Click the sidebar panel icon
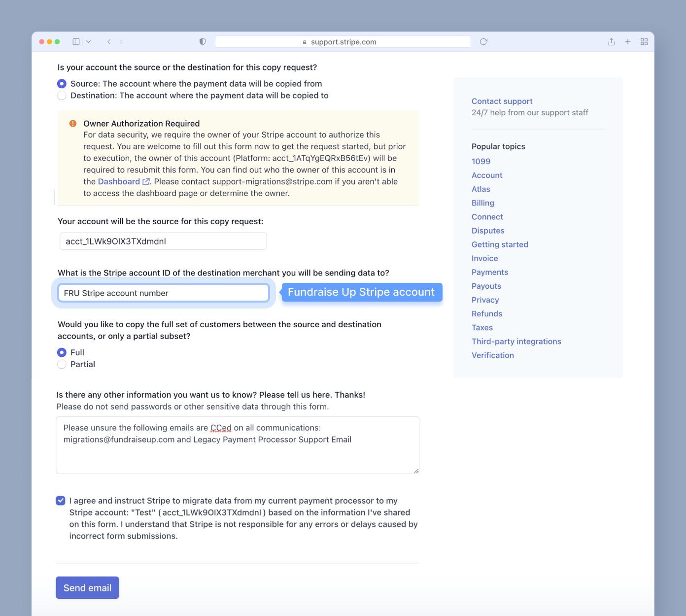Viewport: 686px width, 616px height. click(76, 42)
